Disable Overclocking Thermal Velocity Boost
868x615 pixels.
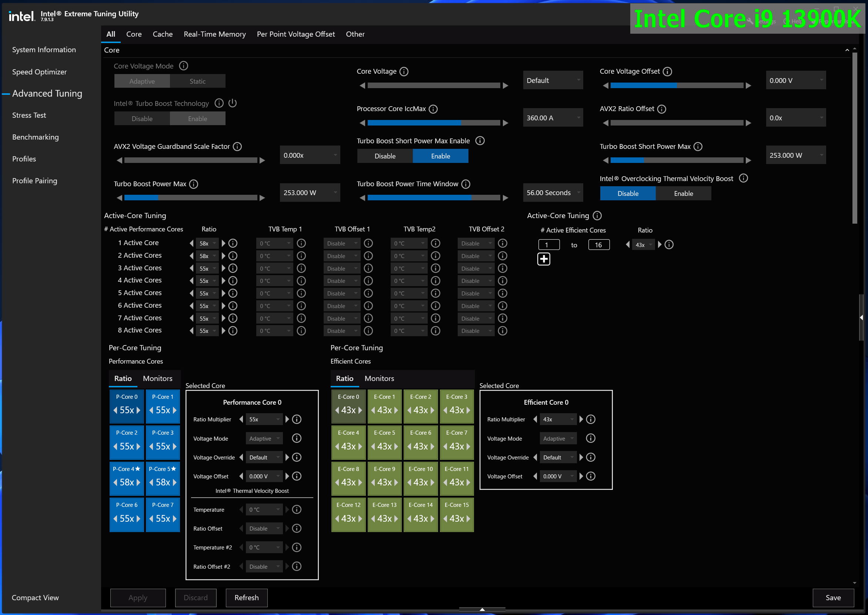(628, 194)
